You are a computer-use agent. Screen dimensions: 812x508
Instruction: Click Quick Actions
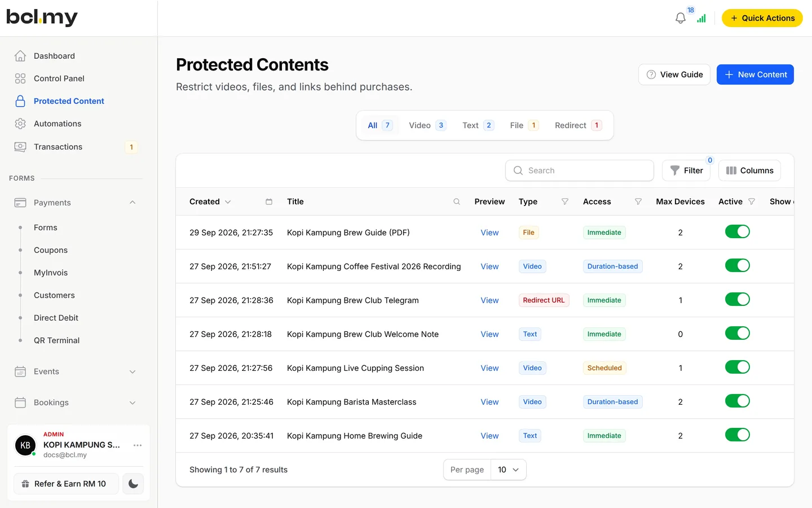(762, 18)
